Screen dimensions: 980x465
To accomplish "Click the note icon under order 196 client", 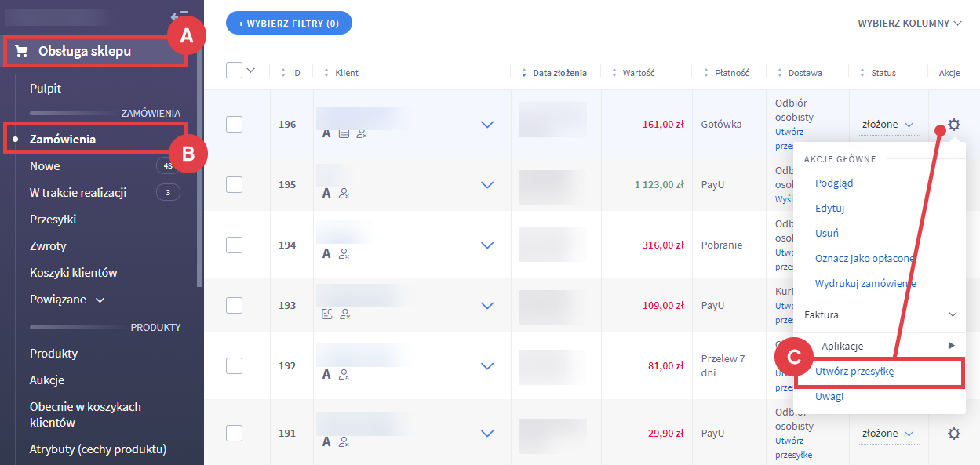I will click(x=344, y=134).
